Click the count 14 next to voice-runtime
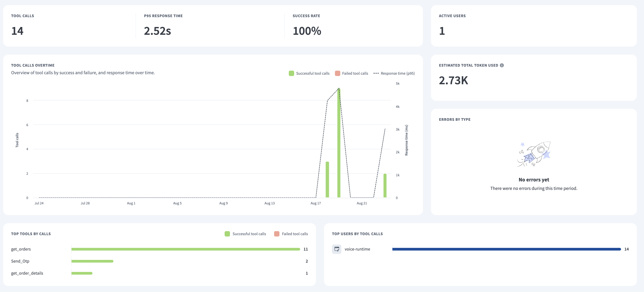This screenshot has height=292, width=644. point(626,249)
